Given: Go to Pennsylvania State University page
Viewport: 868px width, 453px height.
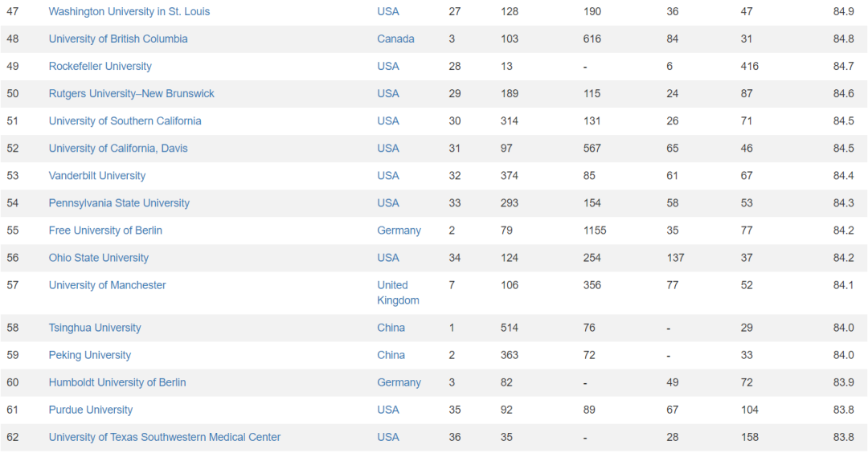Looking at the screenshot, I should coord(119,203).
